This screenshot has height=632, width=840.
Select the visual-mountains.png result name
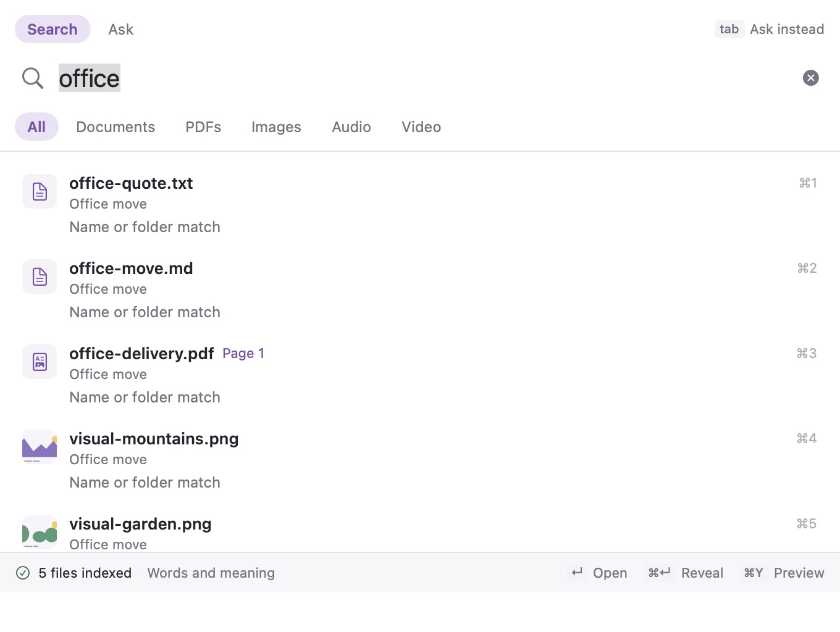(x=154, y=439)
